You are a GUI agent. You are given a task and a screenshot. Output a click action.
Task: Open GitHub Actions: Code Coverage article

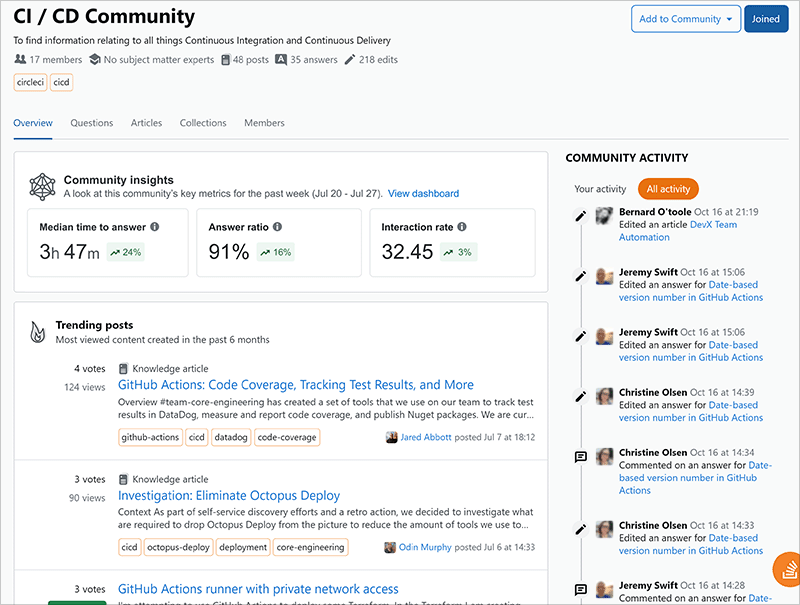pos(295,385)
